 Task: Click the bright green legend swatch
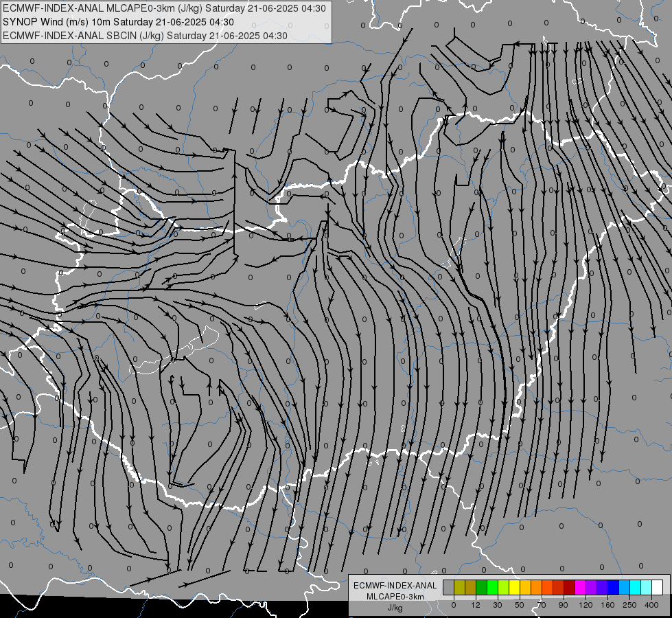(492, 587)
